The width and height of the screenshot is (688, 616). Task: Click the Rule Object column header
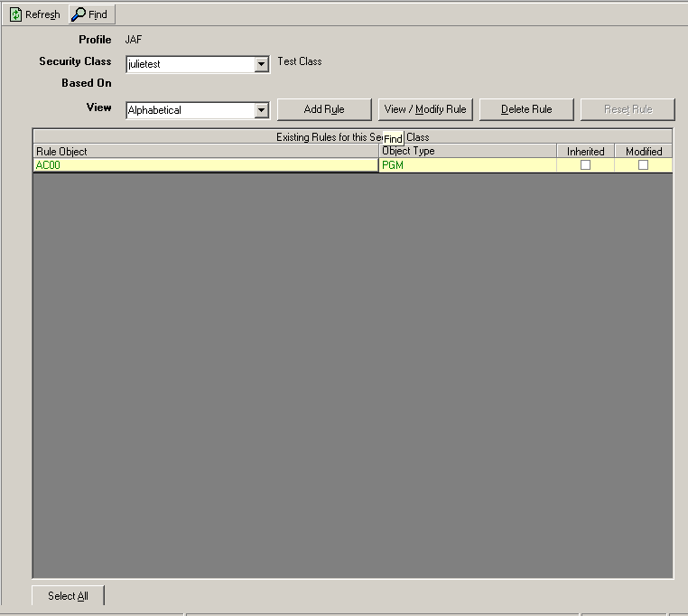206,152
